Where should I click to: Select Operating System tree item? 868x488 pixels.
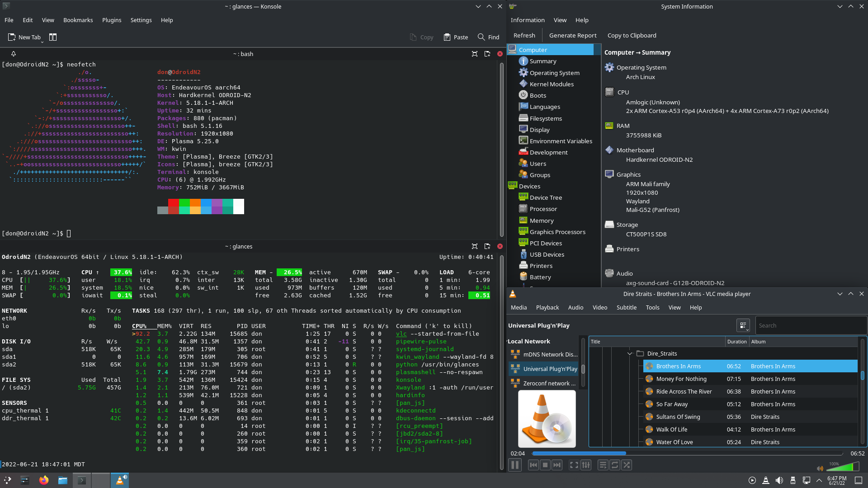555,73
